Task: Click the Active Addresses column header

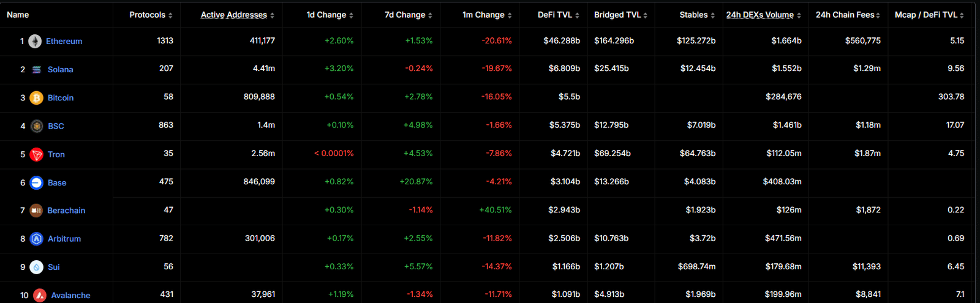Action: pos(234,15)
